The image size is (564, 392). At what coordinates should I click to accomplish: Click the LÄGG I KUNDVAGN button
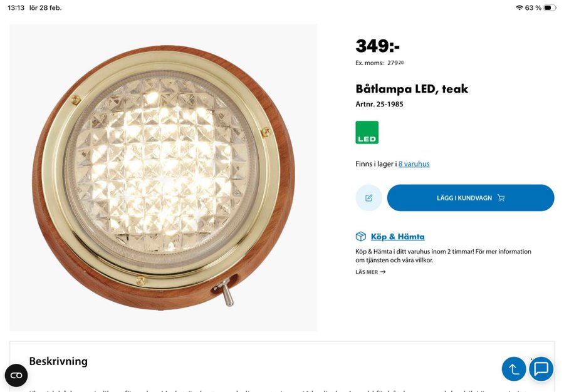click(470, 198)
